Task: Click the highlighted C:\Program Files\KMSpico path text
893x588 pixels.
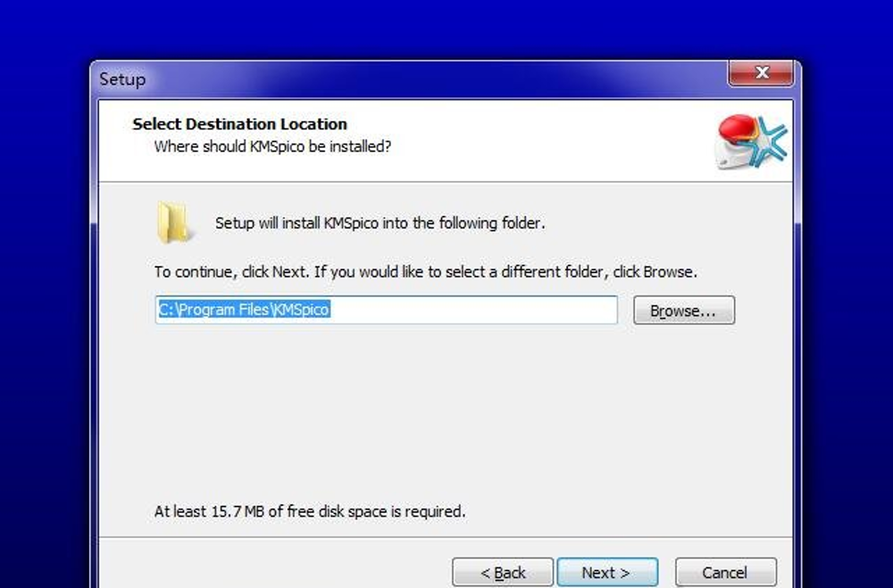Action: point(244,310)
